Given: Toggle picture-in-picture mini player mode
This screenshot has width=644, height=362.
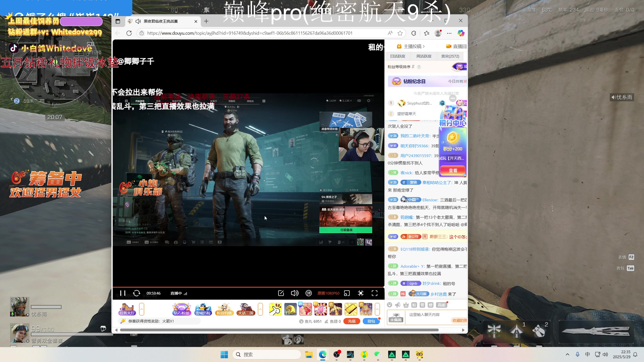Looking at the screenshot, I should click(347, 293).
